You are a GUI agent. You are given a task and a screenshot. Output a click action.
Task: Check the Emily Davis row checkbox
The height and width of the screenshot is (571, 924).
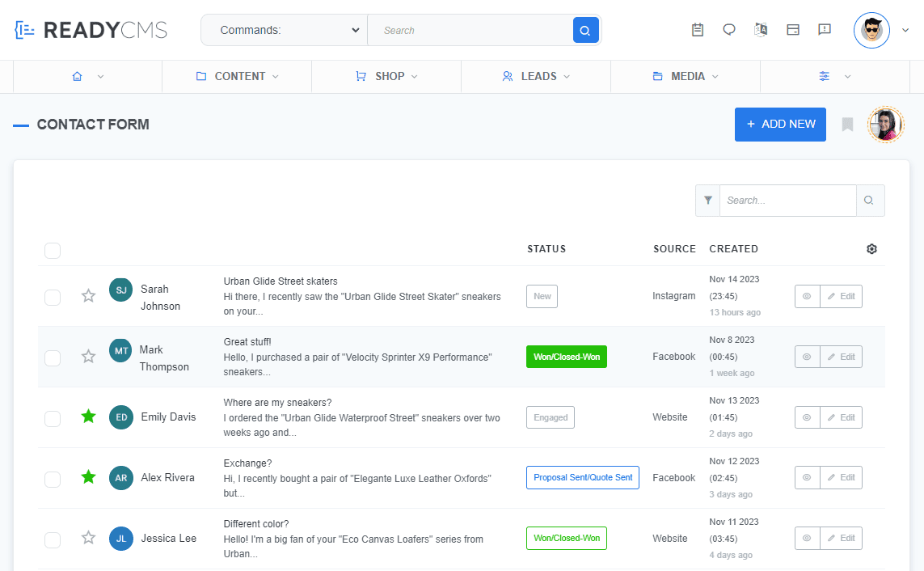click(x=53, y=419)
